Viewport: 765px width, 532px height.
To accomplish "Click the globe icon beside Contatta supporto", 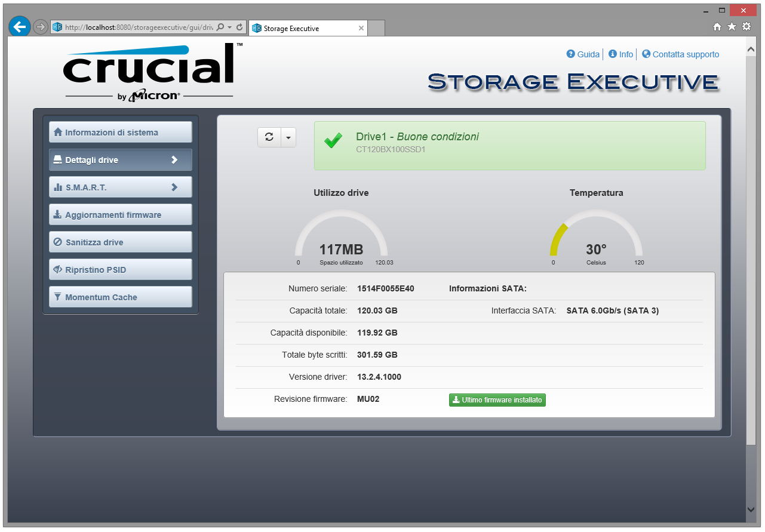I will 646,54.
